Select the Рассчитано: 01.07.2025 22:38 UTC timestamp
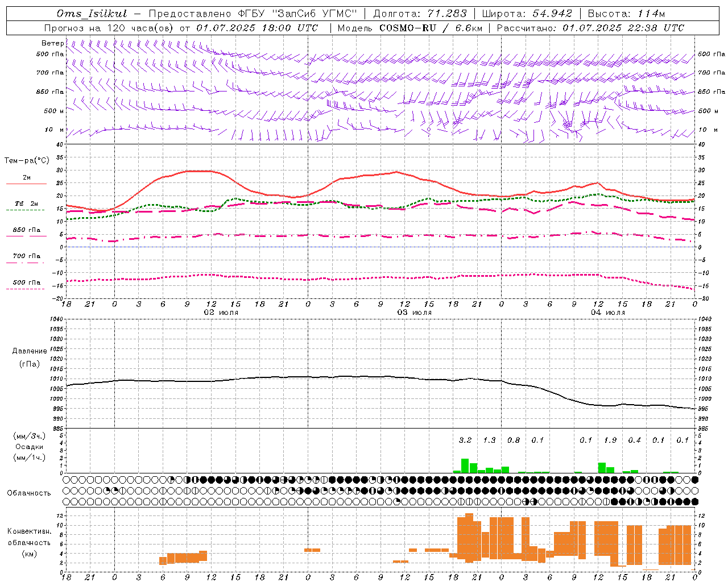The height and width of the screenshot is (582, 728). [590, 28]
